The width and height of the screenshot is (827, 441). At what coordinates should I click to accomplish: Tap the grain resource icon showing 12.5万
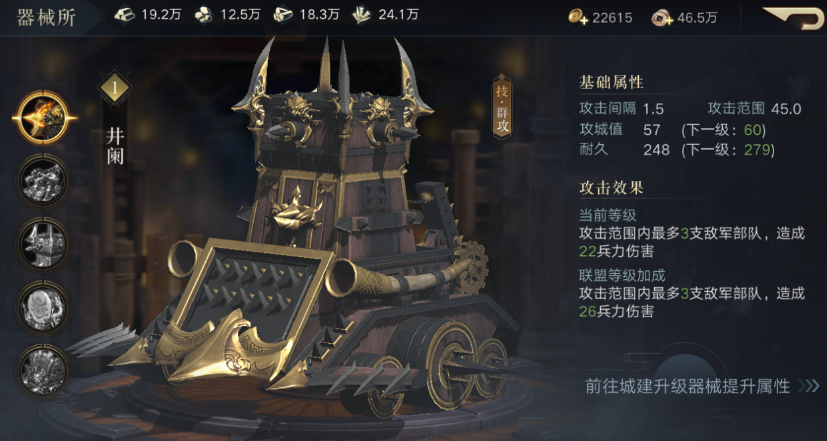204,15
